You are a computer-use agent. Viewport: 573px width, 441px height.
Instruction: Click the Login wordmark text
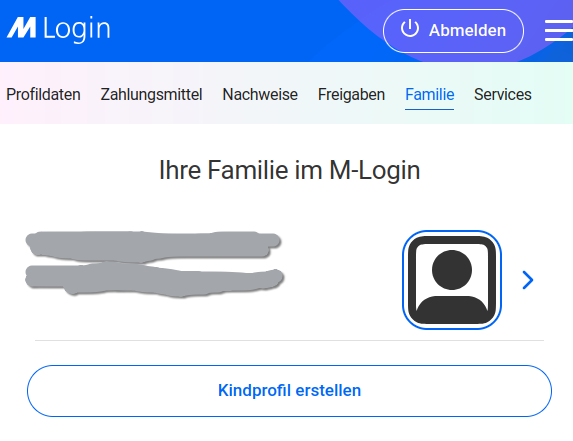coord(76,28)
